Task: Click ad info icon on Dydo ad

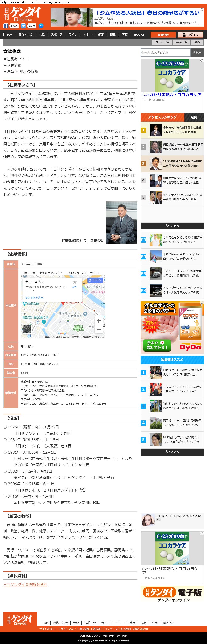Action: pos(202,303)
